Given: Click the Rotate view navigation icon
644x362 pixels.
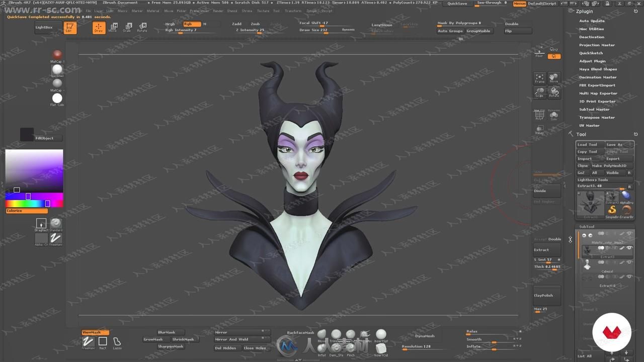Looking at the screenshot, I should click(554, 92).
